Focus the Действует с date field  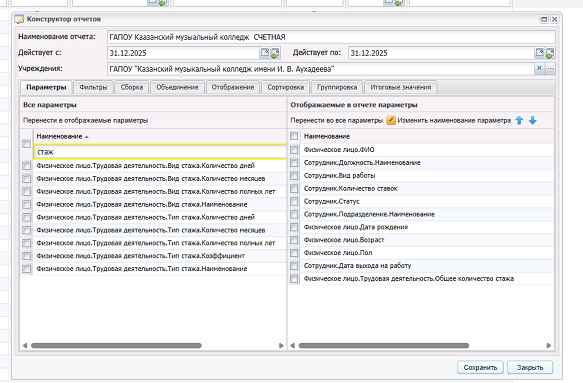183,53
